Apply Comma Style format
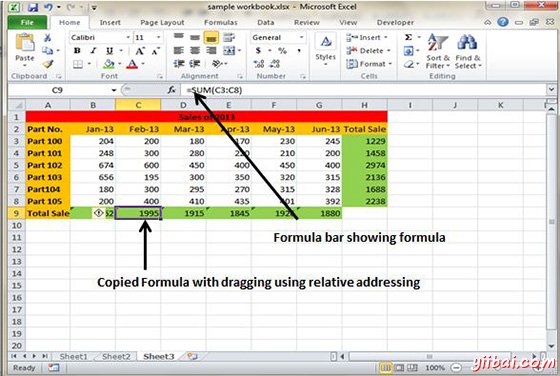The height and width of the screenshot is (376, 560). point(299,51)
